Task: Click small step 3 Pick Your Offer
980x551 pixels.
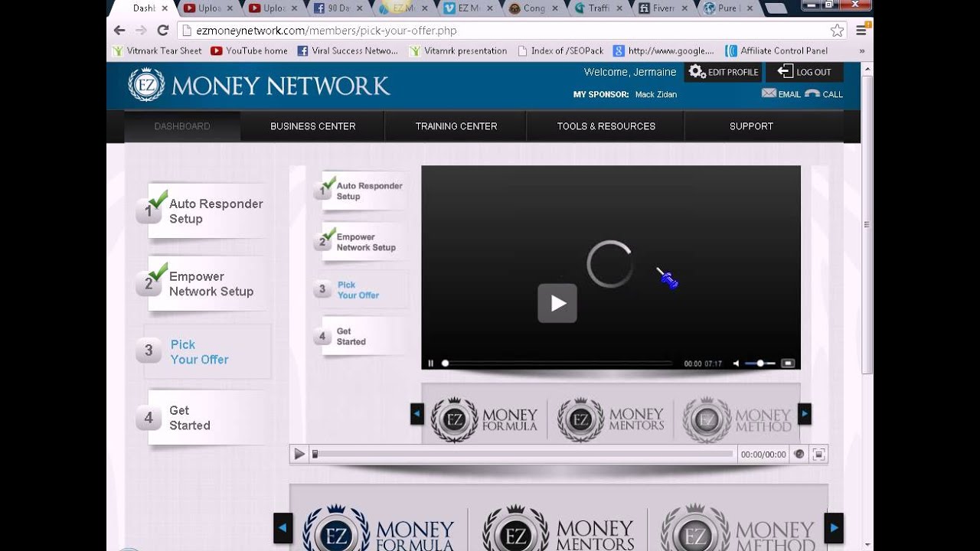Action: click(x=360, y=290)
